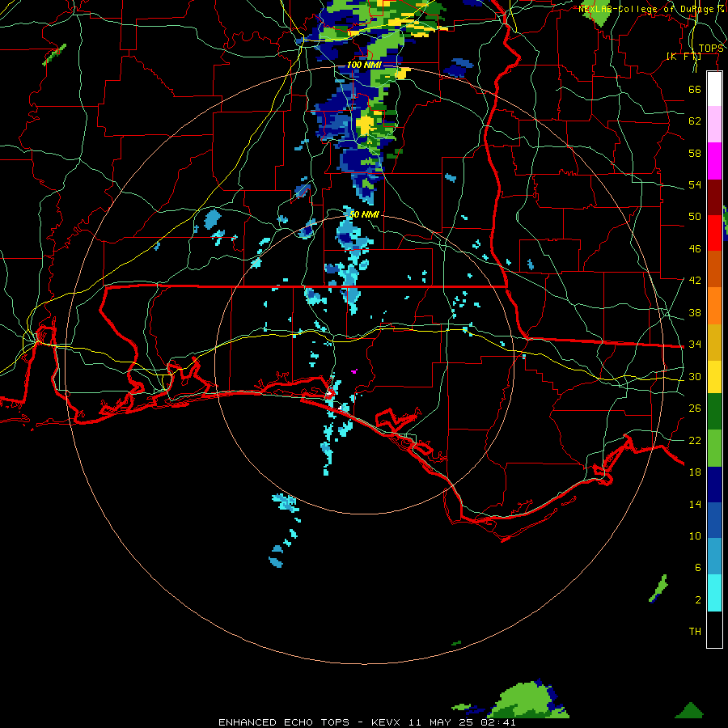Screen dimensions: 728x728
Task: Click the navy 22 kft legend swatch
Action: [x=714, y=485]
